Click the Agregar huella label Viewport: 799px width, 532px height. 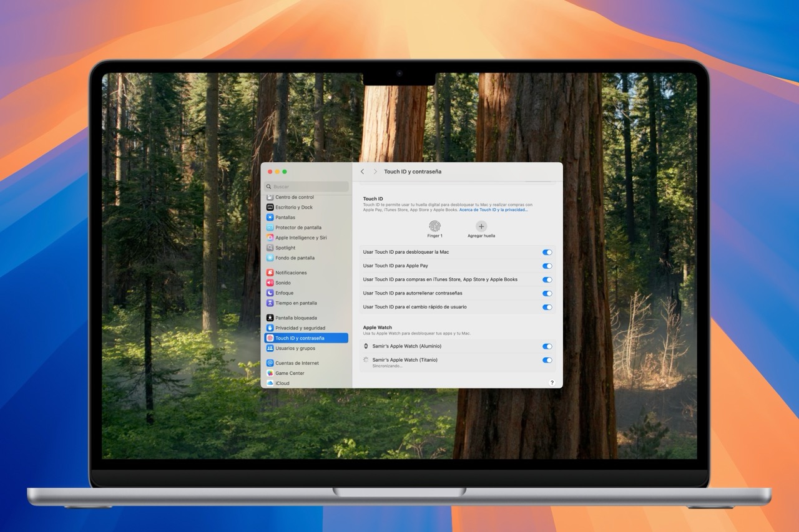481,236
